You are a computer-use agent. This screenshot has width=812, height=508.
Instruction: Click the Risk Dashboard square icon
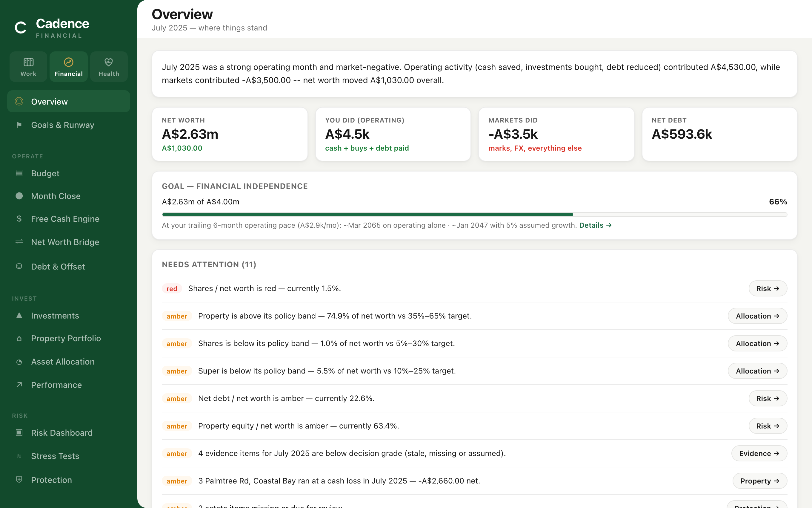point(19,432)
